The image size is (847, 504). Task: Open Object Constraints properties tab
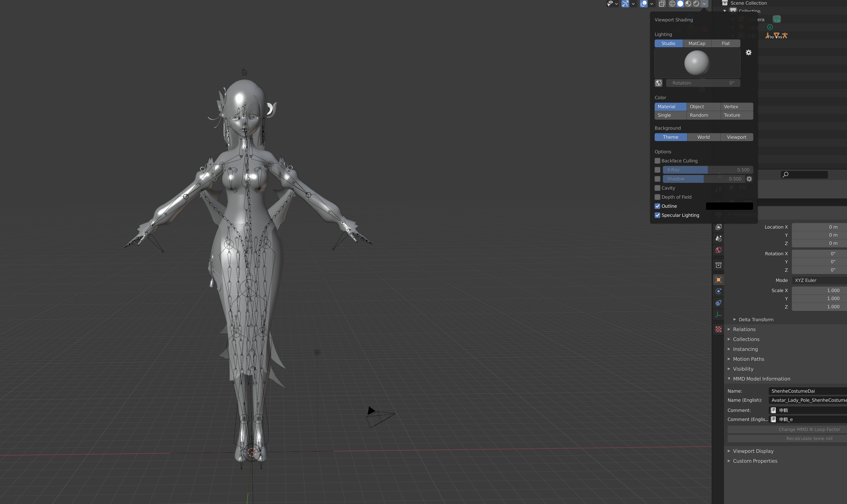point(718,303)
